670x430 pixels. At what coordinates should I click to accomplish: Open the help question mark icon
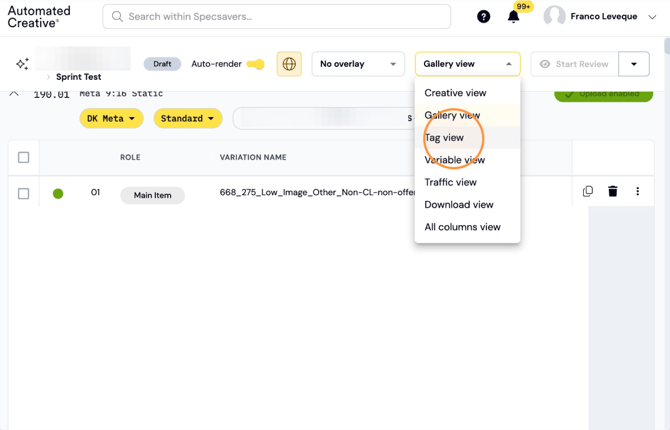click(483, 17)
